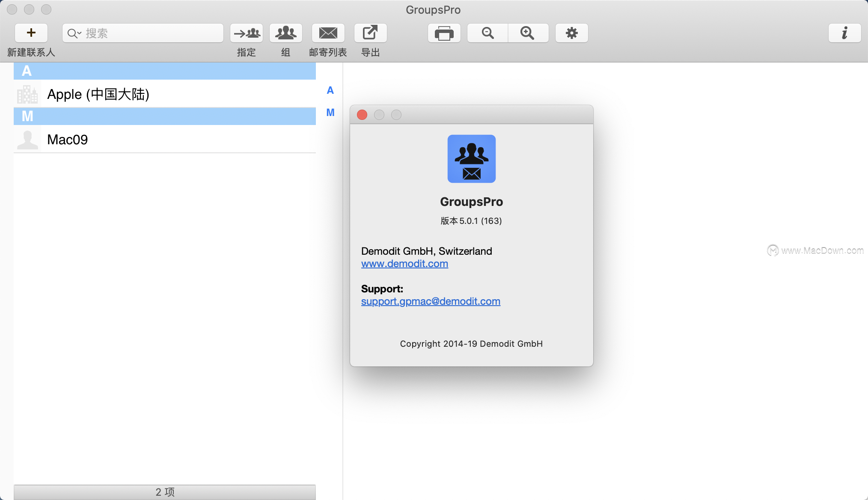The image size is (868, 500).
Task: Click the GroupsPro app icon in About
Action: [x=472, y=159]
